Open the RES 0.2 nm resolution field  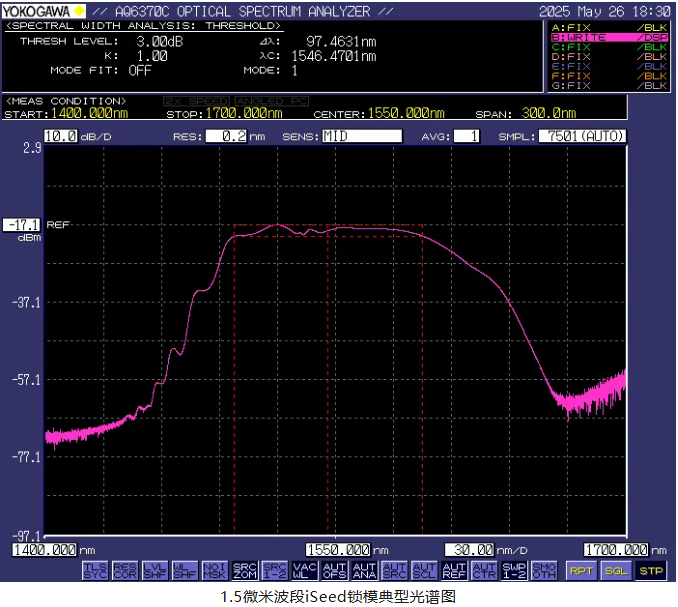tap(226, 136)
